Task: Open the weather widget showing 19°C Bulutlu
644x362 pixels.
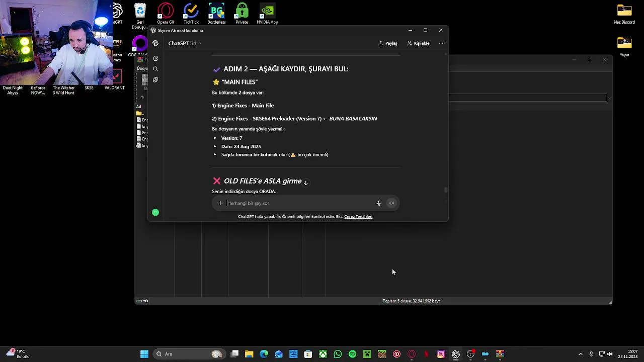Action: [18, 354]
